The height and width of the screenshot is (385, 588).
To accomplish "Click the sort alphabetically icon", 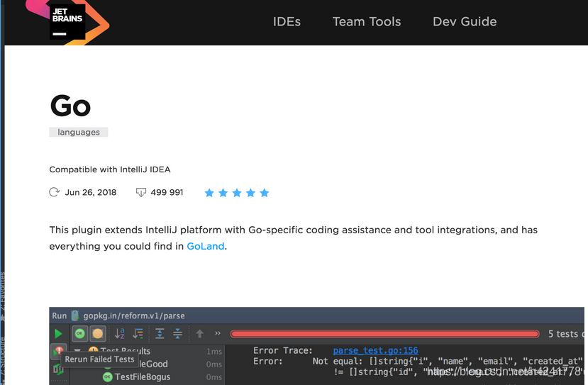I will tap(119, 333).
